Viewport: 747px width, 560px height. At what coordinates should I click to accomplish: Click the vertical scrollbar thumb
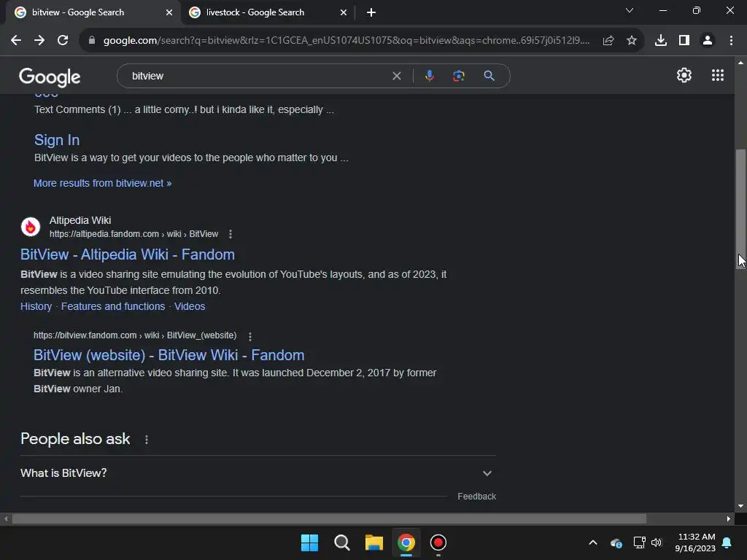[x=740, y=209]
